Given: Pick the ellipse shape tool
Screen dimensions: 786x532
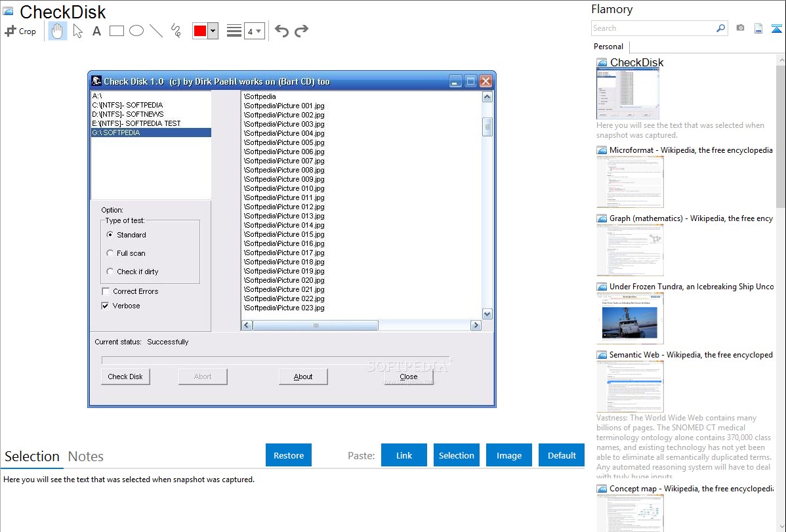Looking at the screenshot, I should tap(136, 31).
